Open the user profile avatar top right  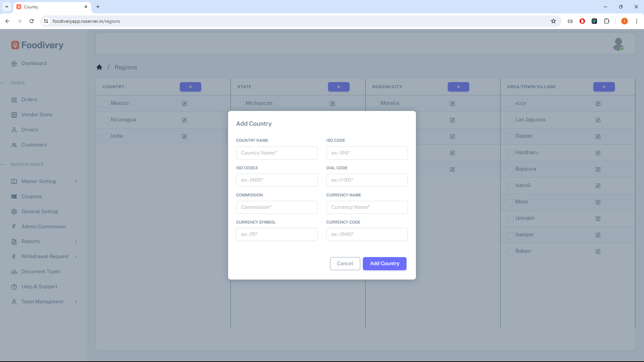[x=619, y=44]
